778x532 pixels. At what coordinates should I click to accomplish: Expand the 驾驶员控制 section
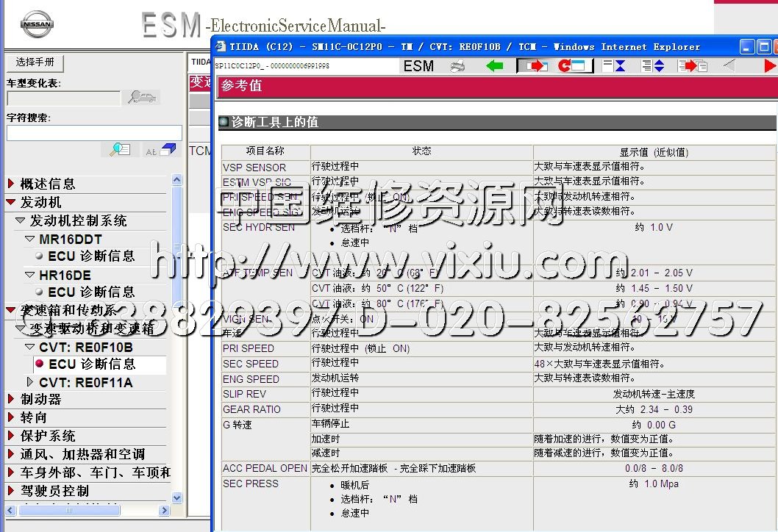(x=11, y=491)
